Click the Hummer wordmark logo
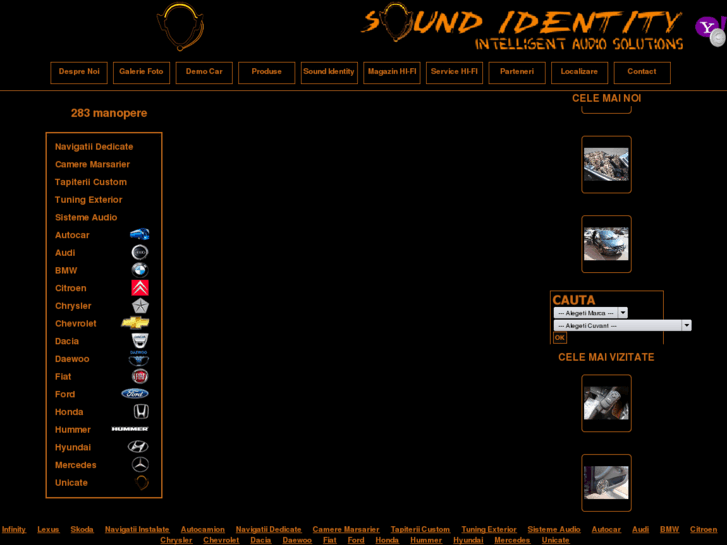Image resolution: width=727 pixels, height=545 pixels. pos(130,429)
